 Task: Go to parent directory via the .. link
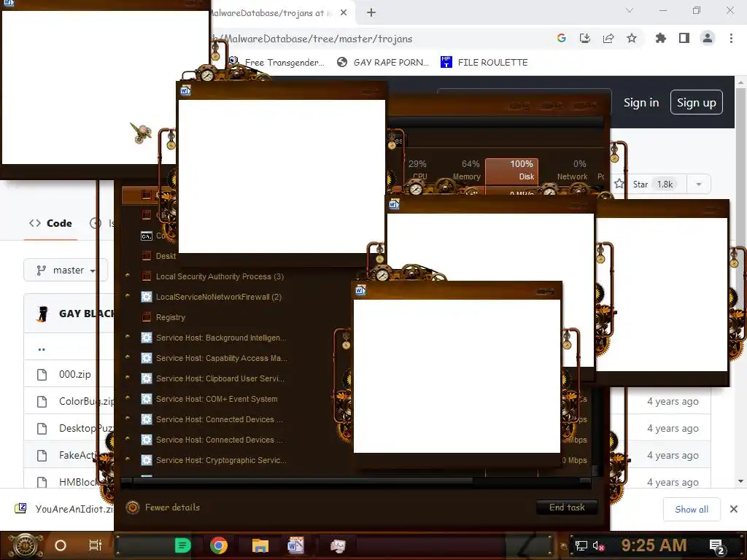tap(42, 349)
